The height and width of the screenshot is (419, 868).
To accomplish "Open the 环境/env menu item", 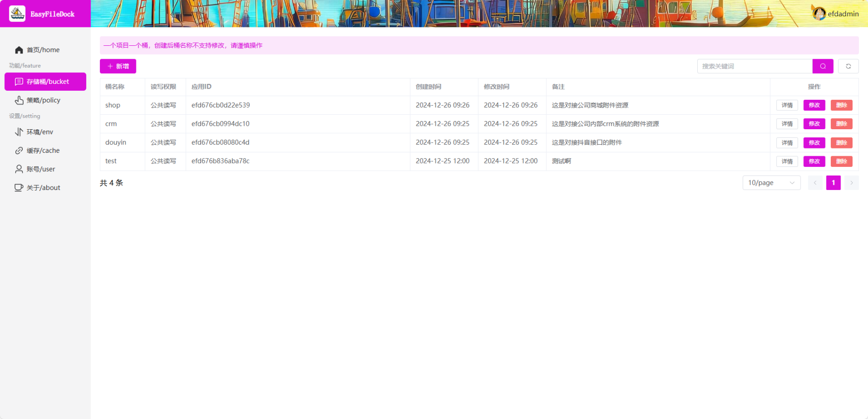I will coord(45,132).
